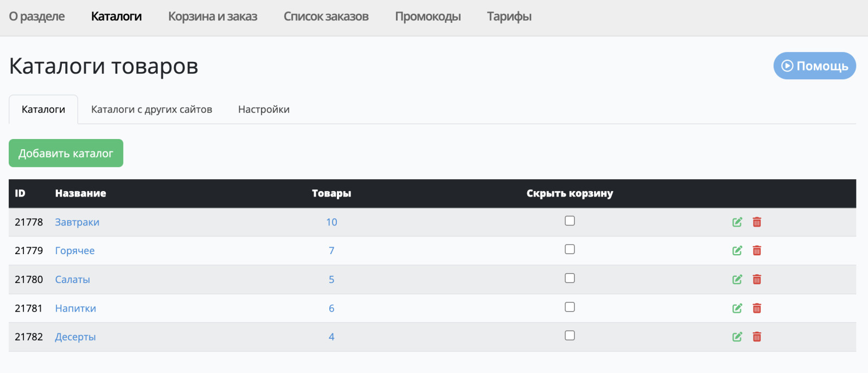This screenshot has height=373, width=868.
Task: Edit the Завтраки catalog
Action: tap(737, 222)
